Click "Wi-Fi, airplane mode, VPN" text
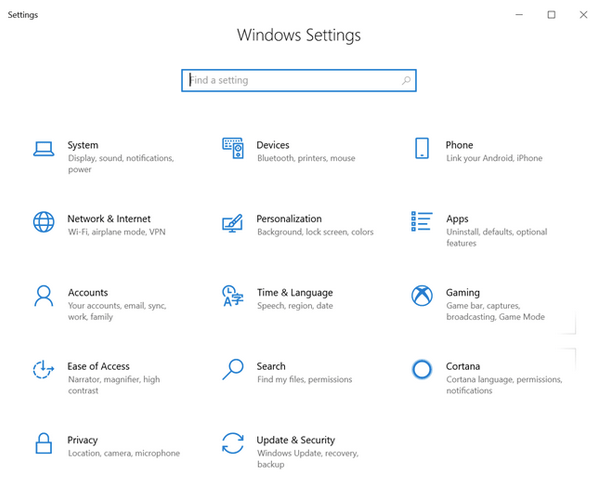 click(x=117, y=232)
